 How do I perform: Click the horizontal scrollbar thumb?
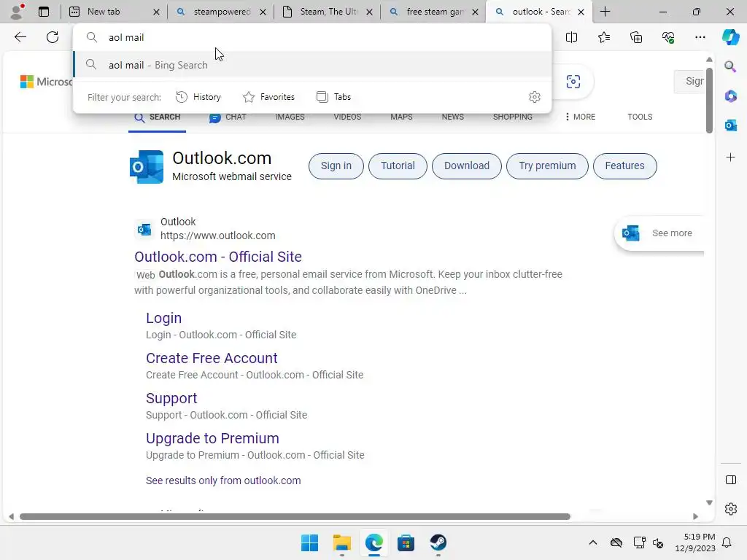click(x=295, y=517)
